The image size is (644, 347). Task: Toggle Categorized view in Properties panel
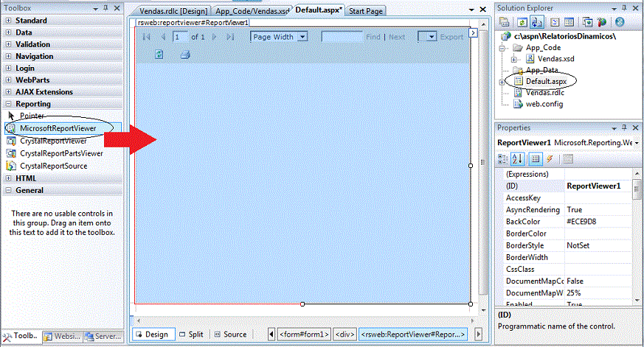(x=504, y=158)
